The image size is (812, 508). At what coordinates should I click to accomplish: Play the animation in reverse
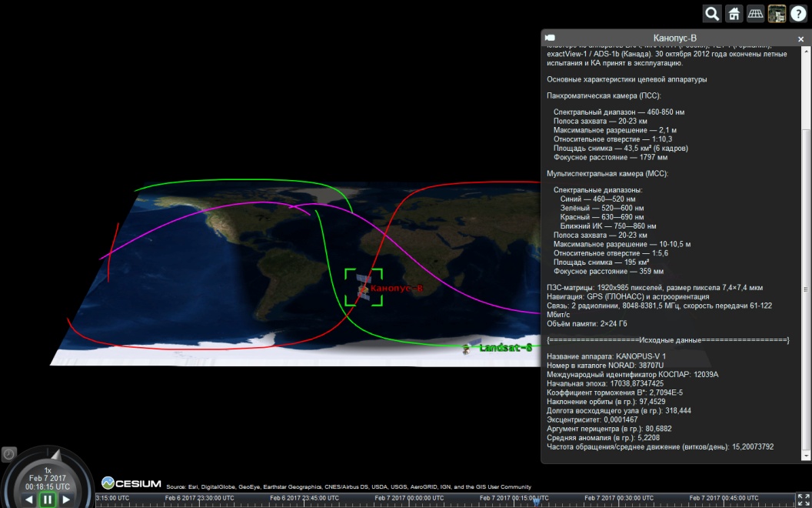pyautogui.click(x=29, y=500)
